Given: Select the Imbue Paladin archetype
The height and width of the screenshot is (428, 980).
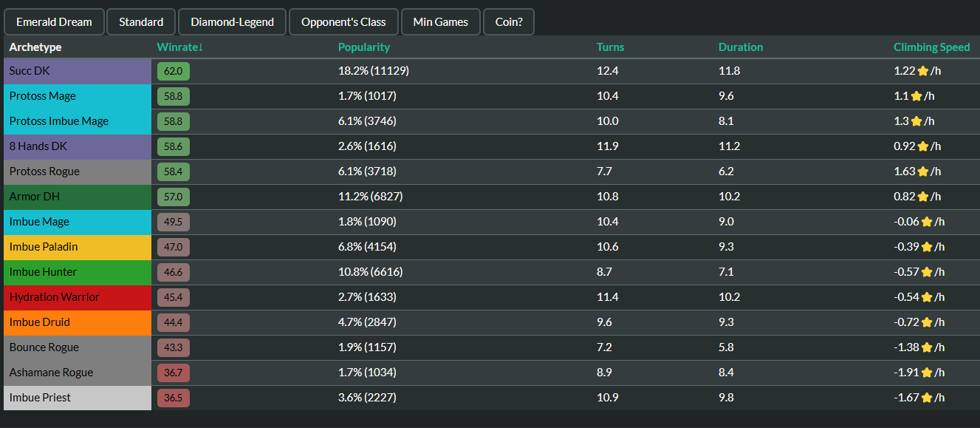Looking at the screenshot, I should [78, 247].
